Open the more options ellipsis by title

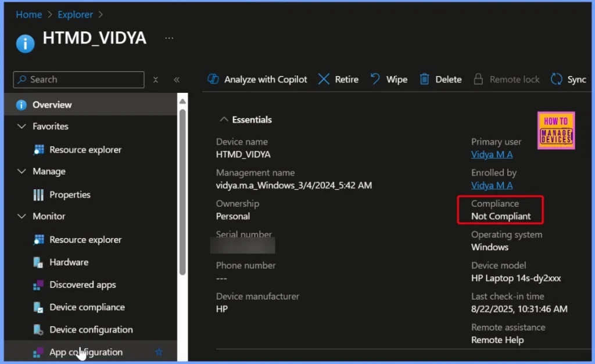click(169, 38)
